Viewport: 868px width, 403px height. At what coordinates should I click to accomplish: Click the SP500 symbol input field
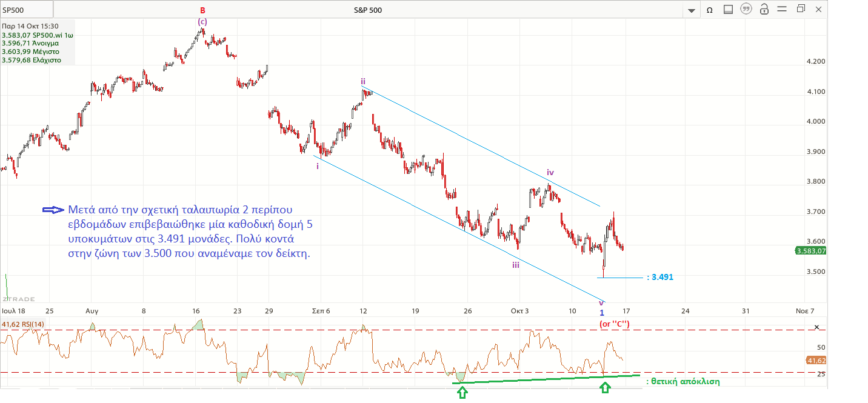pos(27,10)
